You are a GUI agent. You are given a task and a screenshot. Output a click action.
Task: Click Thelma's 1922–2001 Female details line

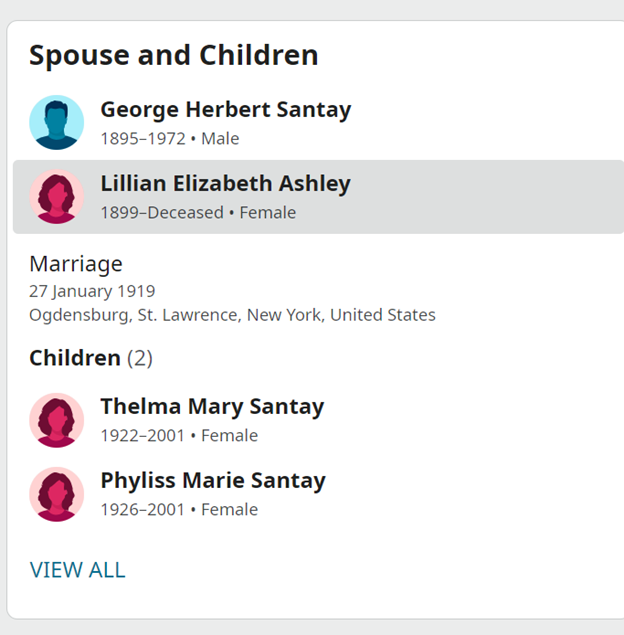pyautogui.click(x=179, y=436)
